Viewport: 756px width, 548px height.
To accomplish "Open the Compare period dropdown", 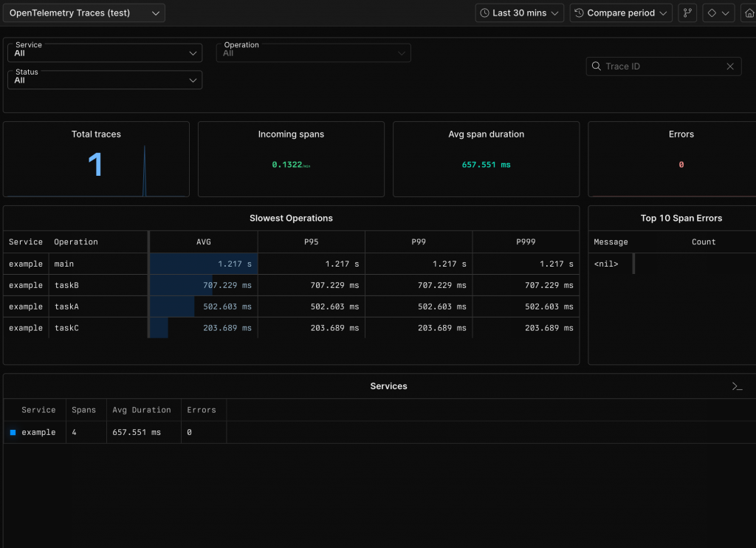I will [621, 13].
